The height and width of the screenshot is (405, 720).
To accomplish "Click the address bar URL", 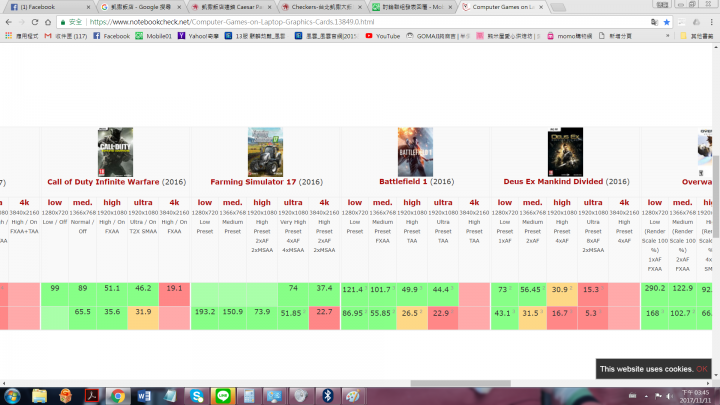I will point(231,22).
